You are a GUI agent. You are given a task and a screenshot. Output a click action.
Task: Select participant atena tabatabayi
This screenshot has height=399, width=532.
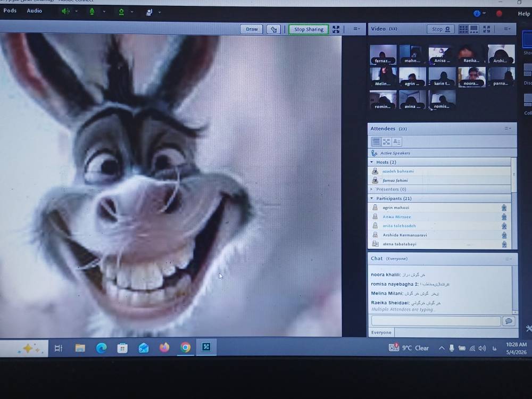440,244
